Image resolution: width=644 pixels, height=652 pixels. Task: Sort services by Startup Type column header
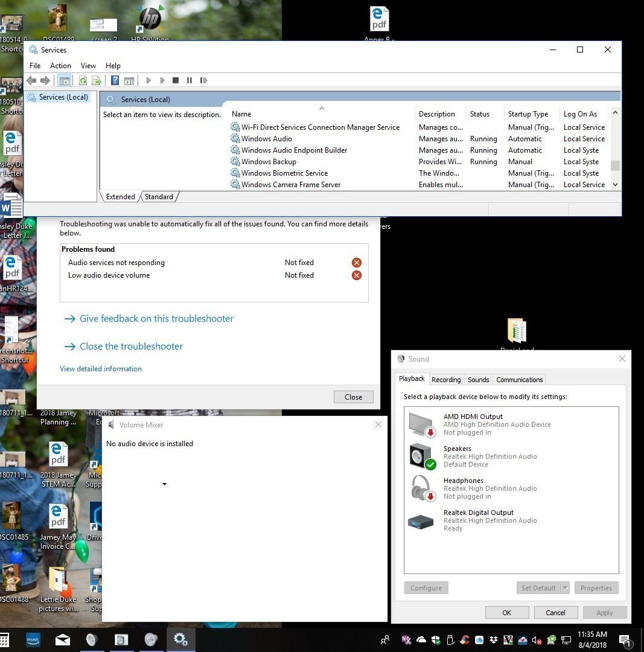pyautogui.click(x=531, y=113)
